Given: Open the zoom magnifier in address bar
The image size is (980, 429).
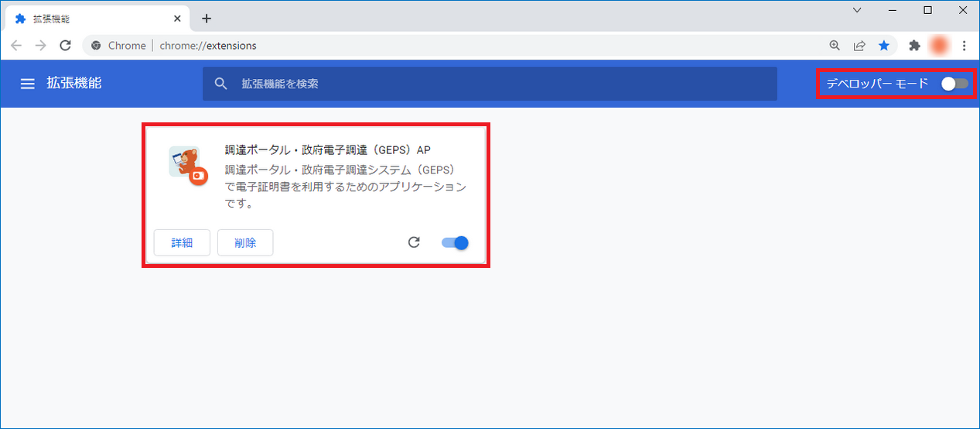Looking at the screenshot, I should point(835,46).
